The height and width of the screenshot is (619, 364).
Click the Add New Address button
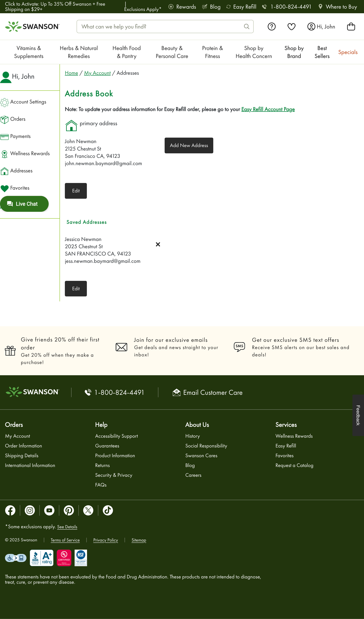click(188, 145)
